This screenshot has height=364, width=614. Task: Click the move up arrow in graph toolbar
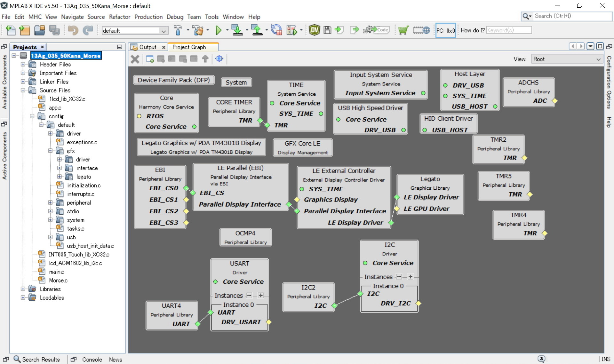coord(205,59)
